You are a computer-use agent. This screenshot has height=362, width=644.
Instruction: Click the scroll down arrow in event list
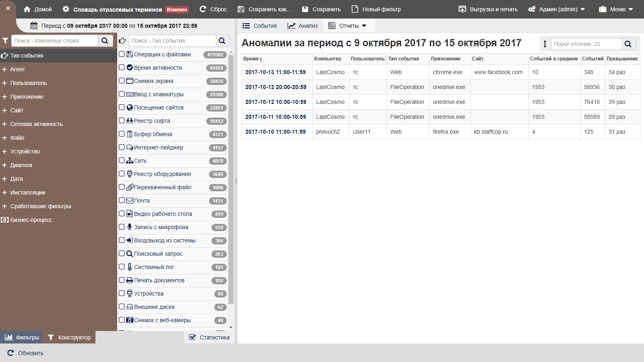point(231,328)
